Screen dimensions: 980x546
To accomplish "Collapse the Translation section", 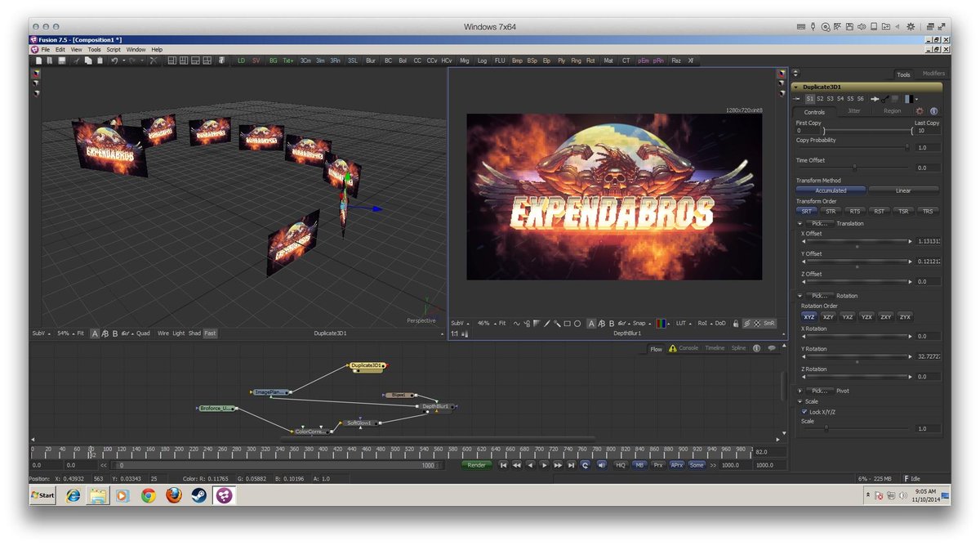I will (x=800, y=223).
